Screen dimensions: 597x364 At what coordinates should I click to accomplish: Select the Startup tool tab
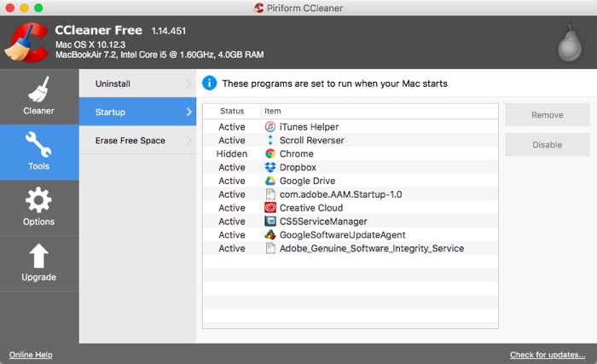coord(137,112)
